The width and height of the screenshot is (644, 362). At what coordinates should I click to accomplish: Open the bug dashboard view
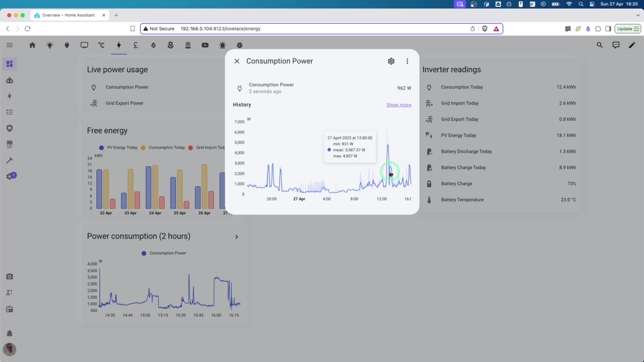(239, 45)
